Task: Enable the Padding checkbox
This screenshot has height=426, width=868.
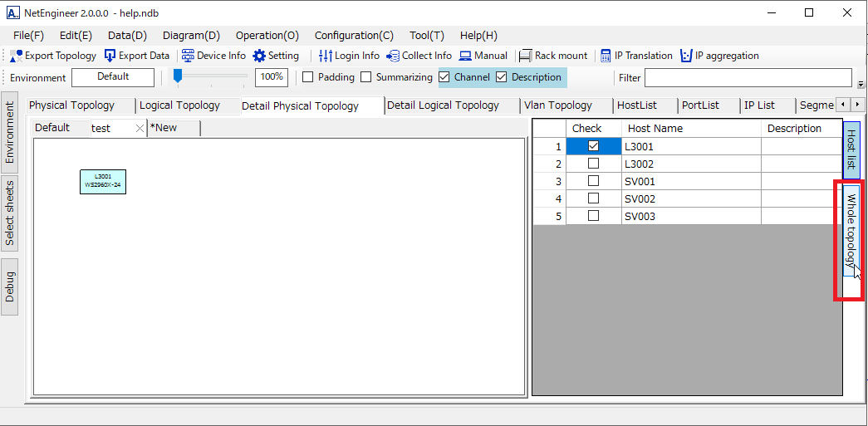Action: [x=307, y=77]
